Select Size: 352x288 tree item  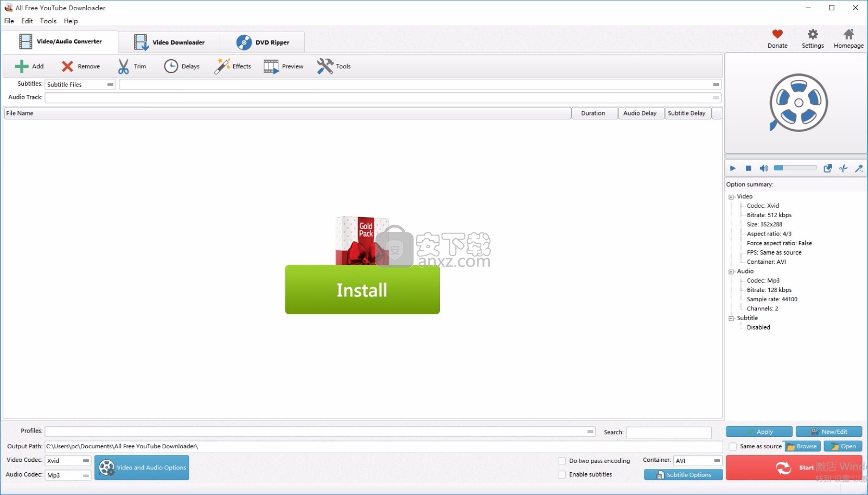(x=764, y=224)
